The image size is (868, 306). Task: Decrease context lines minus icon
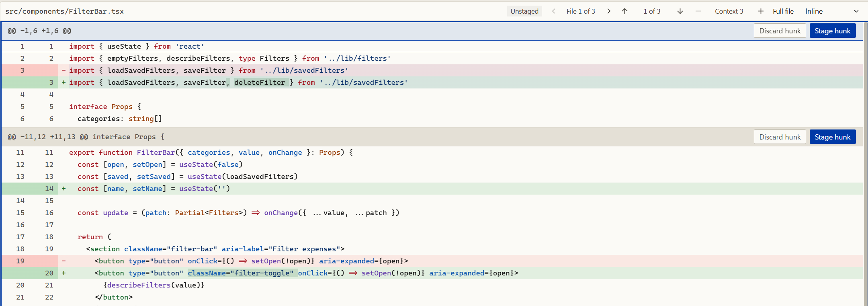[x=698, y=11]
